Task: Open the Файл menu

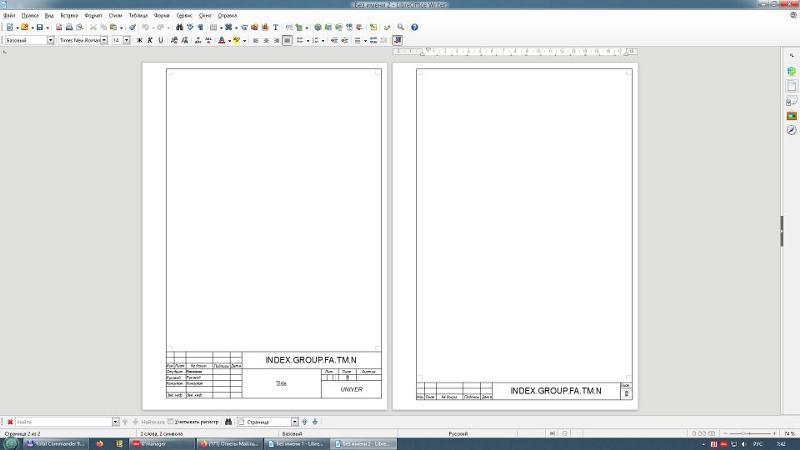Action: (9, 15)
